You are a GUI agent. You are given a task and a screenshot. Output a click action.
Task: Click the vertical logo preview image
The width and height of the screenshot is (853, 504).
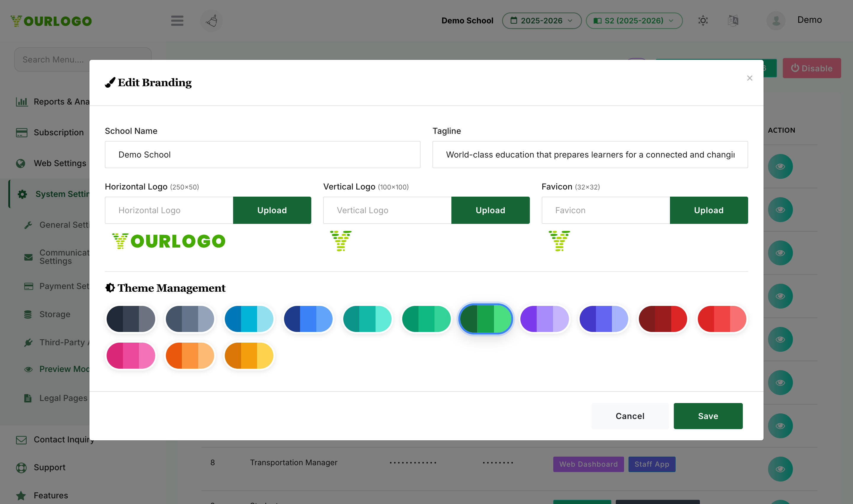coord(341,241)
